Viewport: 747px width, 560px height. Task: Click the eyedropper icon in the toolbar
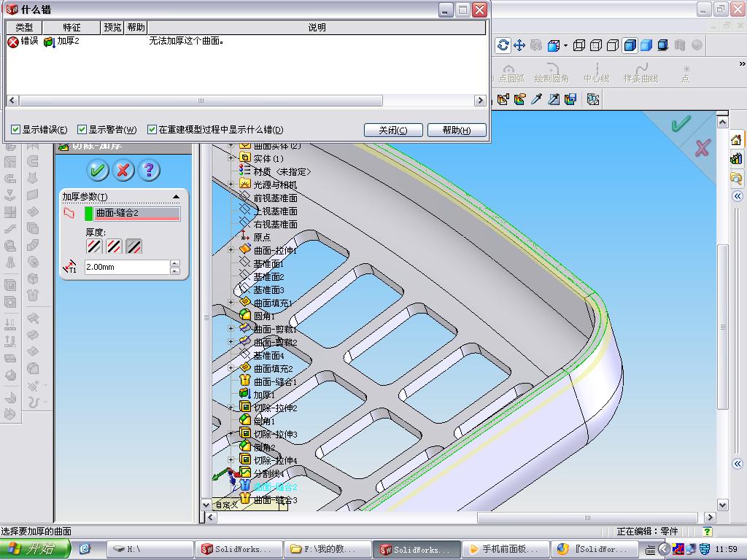click(x=537, y=99)
